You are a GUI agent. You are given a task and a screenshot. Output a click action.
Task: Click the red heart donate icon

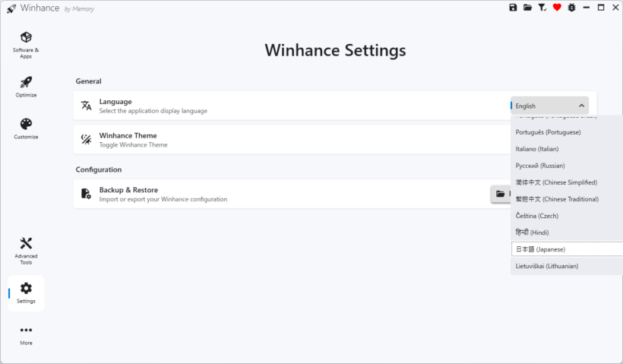[x=557, y=7]
